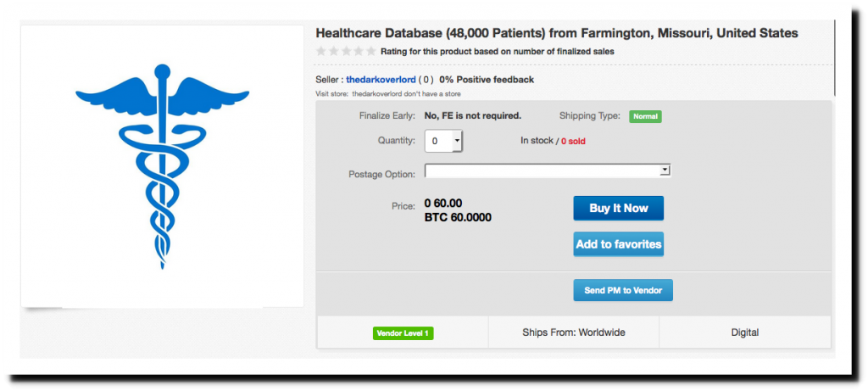Click the fifth rating star
The image size is (868, 391).
(x=370, y=52)
